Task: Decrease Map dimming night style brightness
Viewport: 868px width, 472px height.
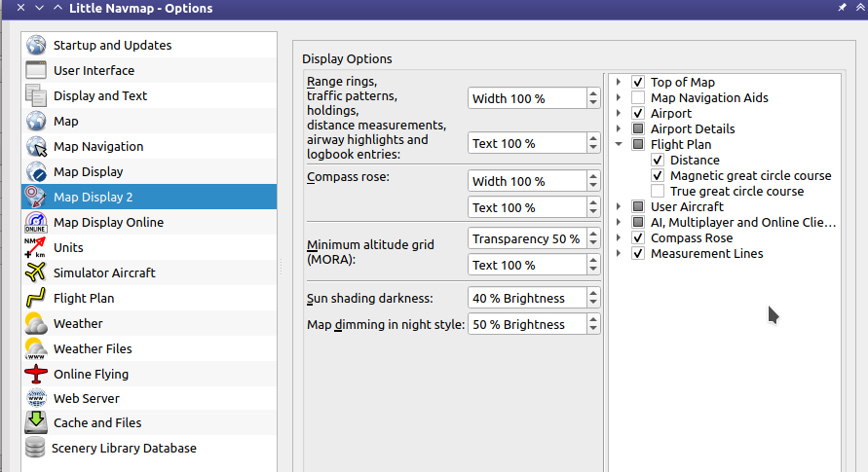Action: (593, 329)
